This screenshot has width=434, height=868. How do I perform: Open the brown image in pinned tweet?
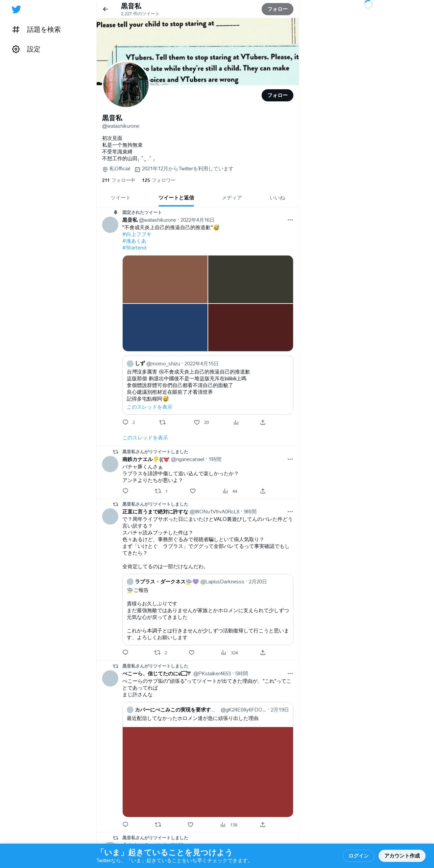165,280
